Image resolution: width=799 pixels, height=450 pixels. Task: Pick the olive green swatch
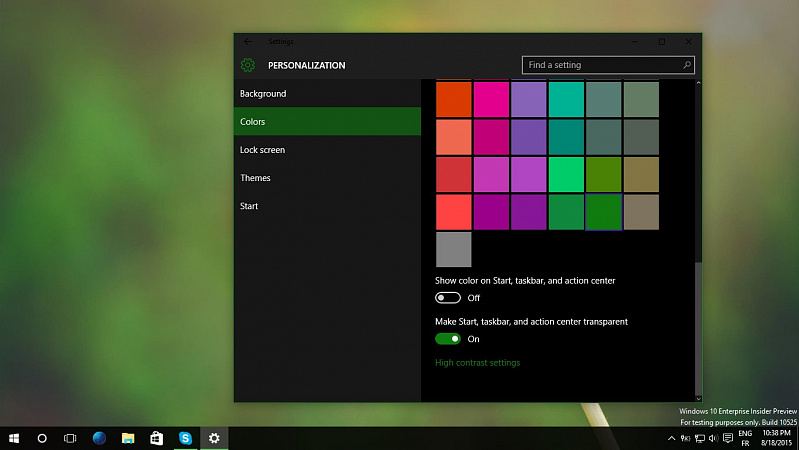[604, 174]
